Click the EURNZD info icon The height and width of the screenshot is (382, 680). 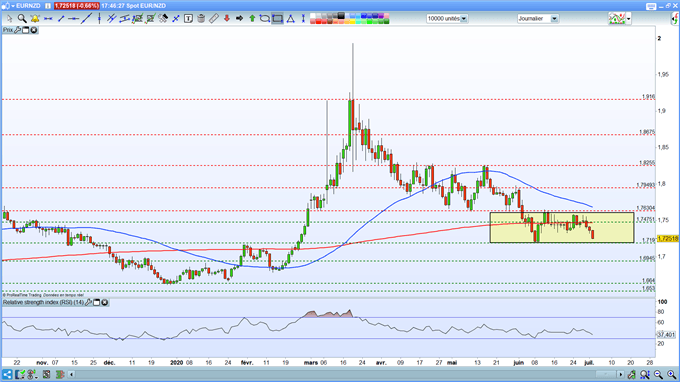pyautogui.click(x=48, y=6)
